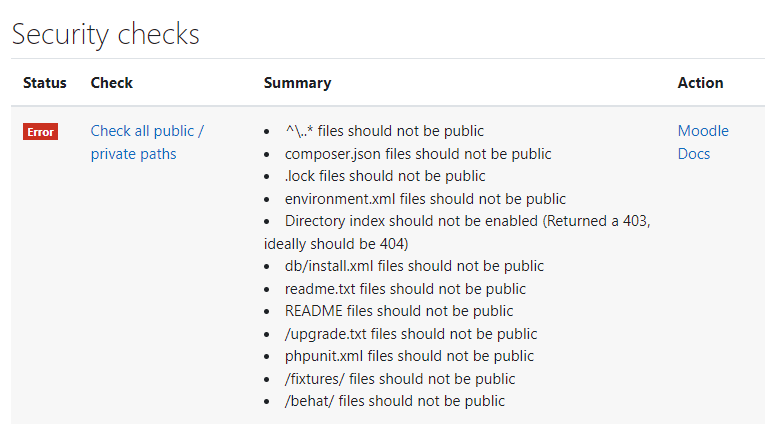
Task: Click the "Security checks" page heading
Action: click(105, 34)
